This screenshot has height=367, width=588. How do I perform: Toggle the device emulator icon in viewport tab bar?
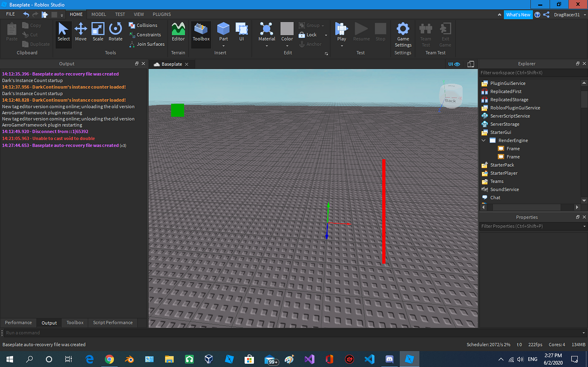471,64
